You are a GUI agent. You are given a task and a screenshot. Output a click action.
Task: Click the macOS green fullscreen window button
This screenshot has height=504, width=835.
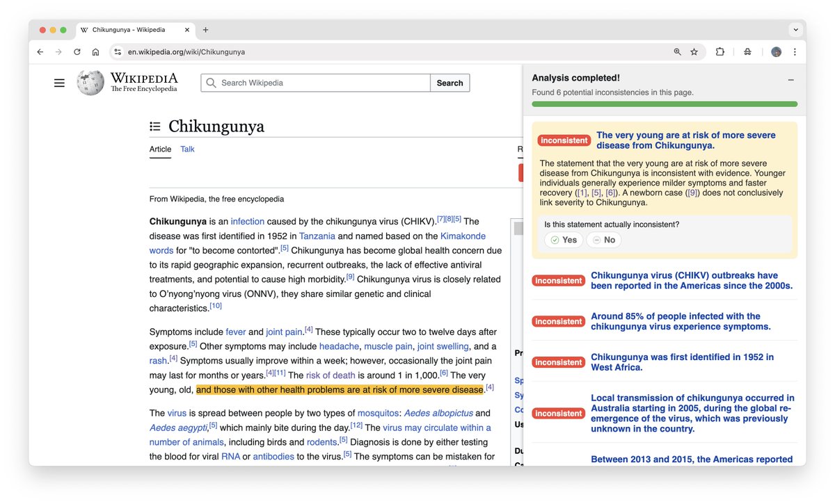(63, 30)
